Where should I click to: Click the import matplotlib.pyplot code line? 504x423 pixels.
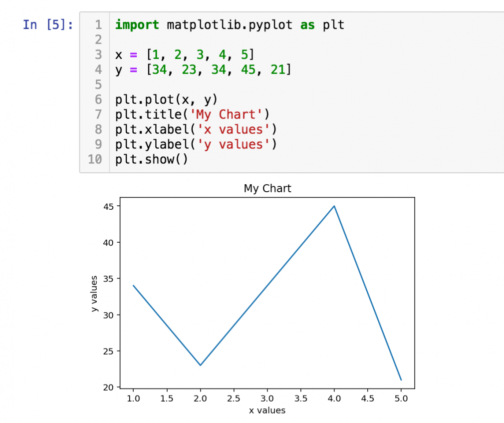pos(230,25)
